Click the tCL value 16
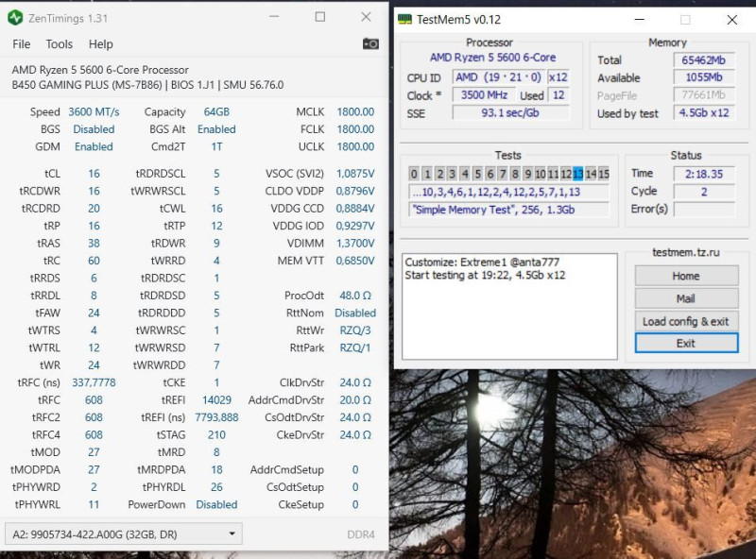 (x=94, y=174)
